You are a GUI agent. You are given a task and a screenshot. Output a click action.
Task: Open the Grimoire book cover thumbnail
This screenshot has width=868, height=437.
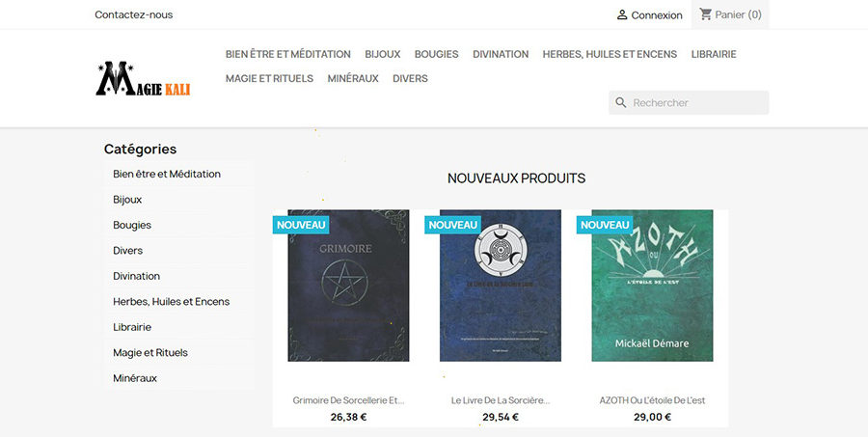coord(348,286)
